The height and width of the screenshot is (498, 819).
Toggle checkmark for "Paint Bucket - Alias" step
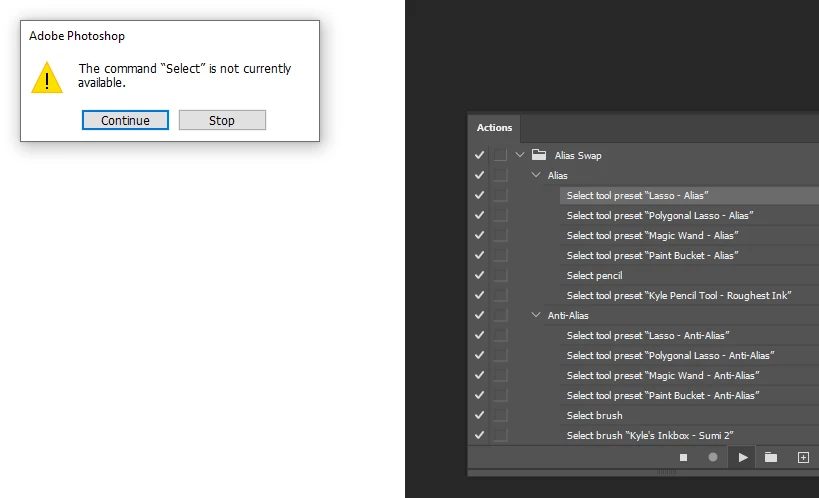coord(479,255)
